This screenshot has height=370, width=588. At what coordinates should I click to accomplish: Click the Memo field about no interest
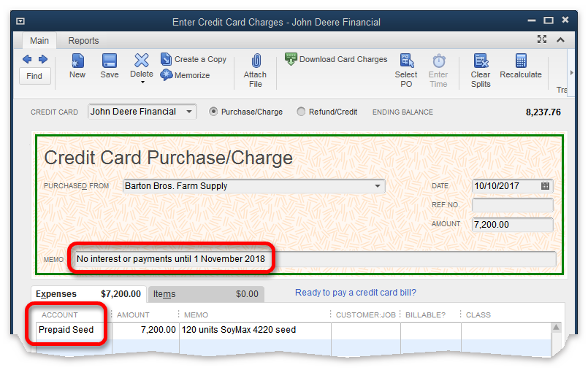(314, 259)
